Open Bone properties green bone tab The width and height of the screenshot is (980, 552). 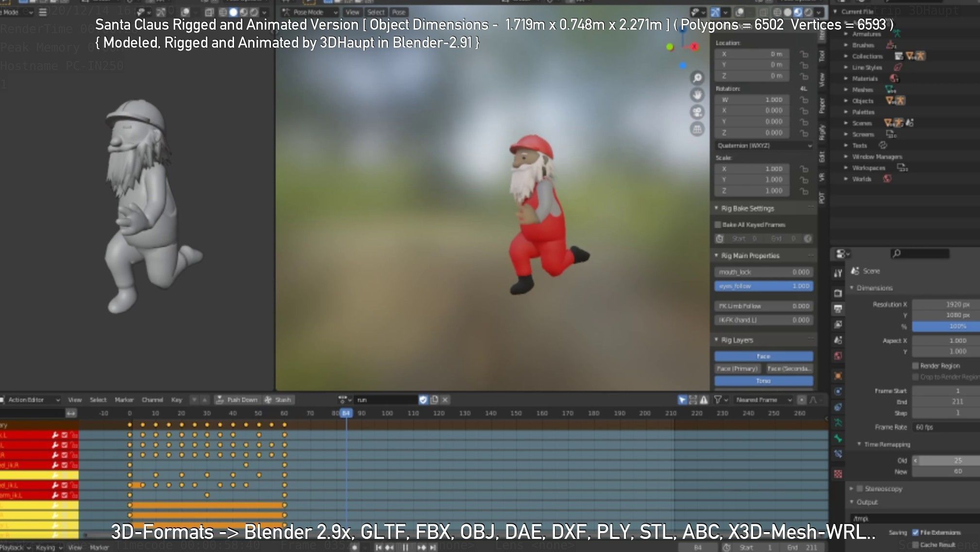838,438
